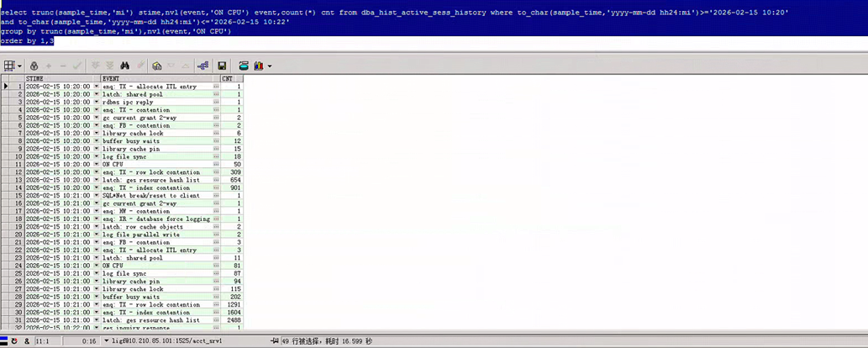The width and height of the screenshot is (868, 348).
Task: Click the fetch next page icon
Action: point(95,66)
